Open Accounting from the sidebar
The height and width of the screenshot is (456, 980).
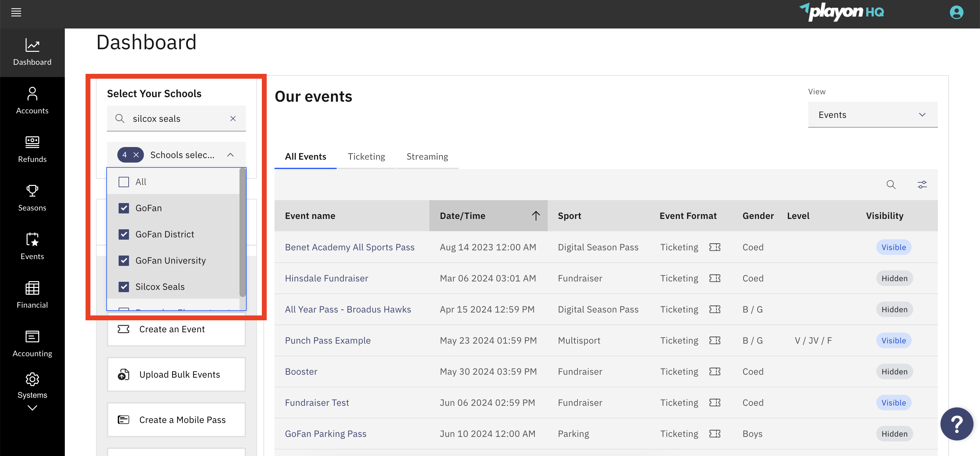coord(32,344)
